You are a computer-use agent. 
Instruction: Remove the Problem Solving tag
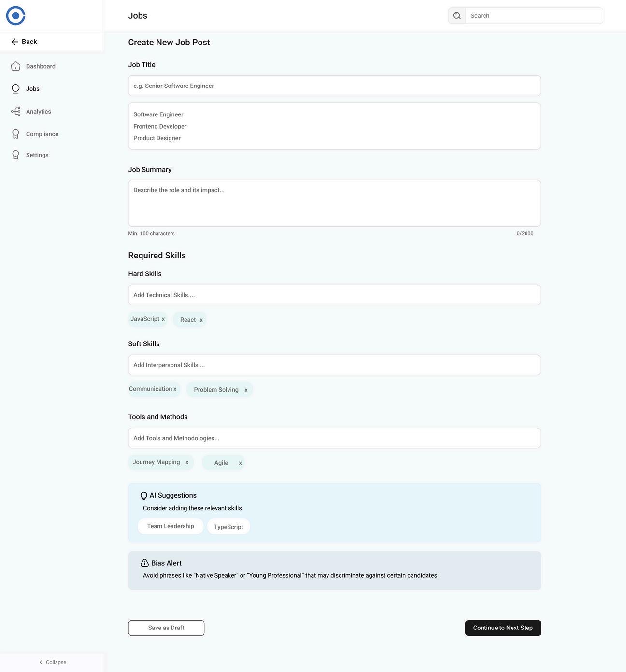pos(246,390)
